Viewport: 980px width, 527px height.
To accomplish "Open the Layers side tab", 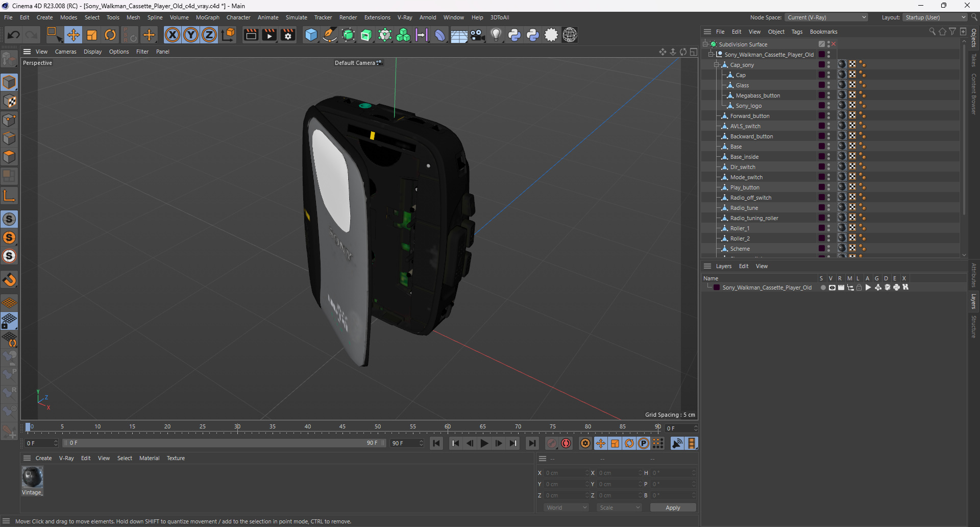I will click(x=973, y=301).
